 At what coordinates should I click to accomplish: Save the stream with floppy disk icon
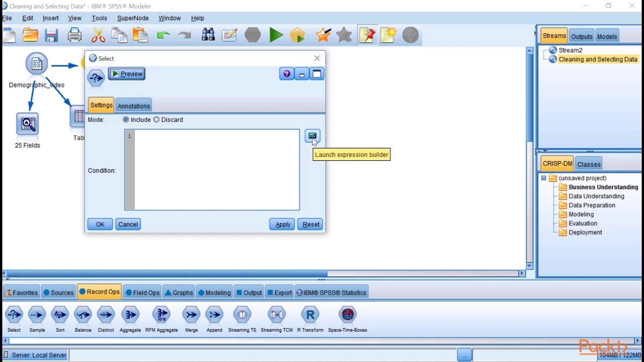pos(51,35)
